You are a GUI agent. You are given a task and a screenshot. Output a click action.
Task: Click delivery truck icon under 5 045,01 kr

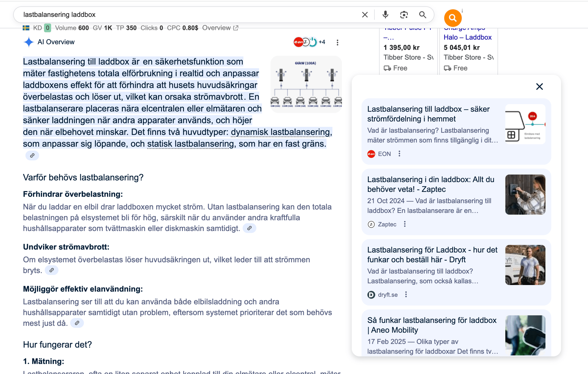point(447,68)
